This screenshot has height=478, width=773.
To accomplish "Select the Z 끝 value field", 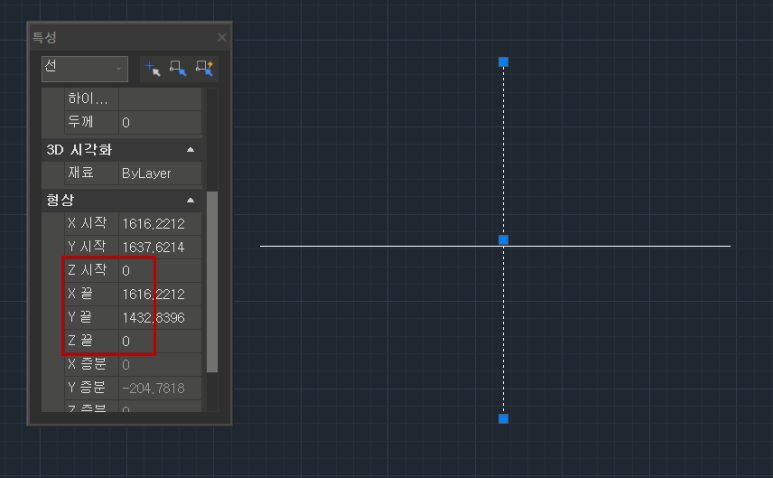I will coord(160,341).
